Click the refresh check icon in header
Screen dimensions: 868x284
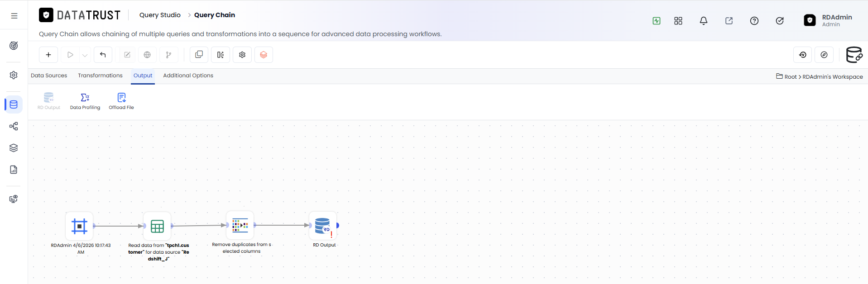780,21
